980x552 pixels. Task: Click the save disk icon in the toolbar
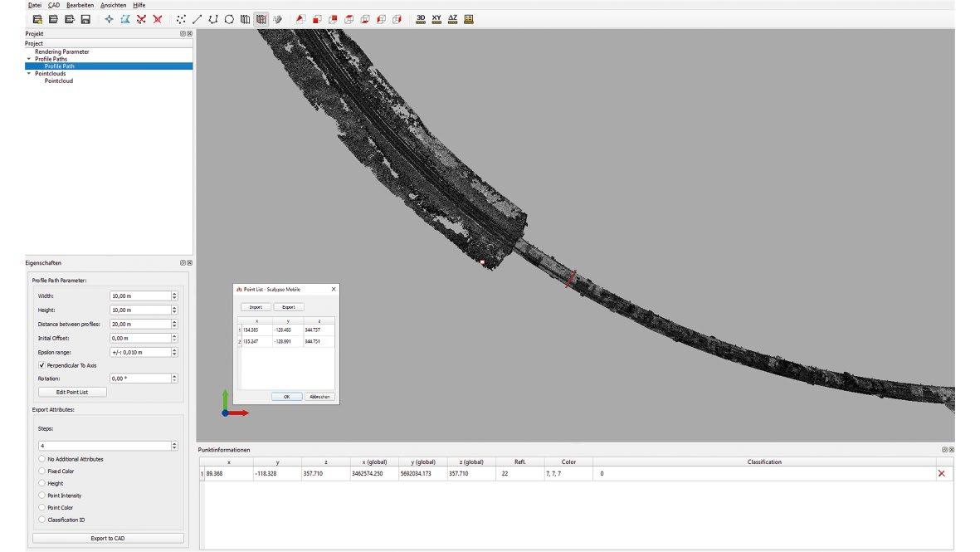tap(85, 19)
